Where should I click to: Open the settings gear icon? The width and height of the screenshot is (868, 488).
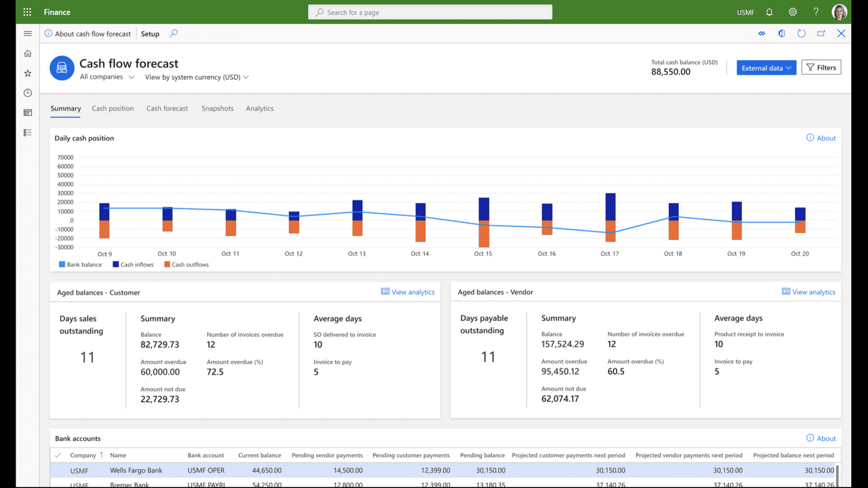[793, 12]
